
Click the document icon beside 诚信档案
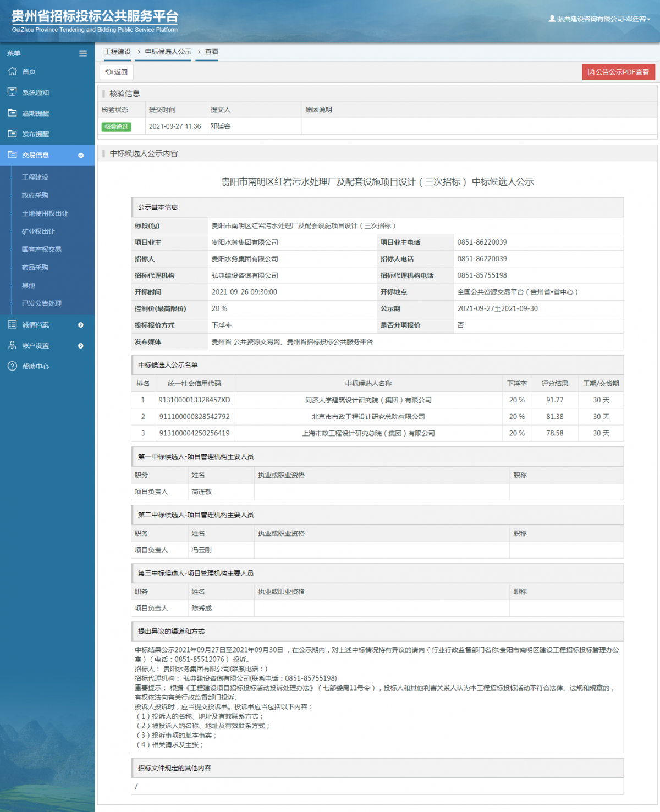point(12,324)
